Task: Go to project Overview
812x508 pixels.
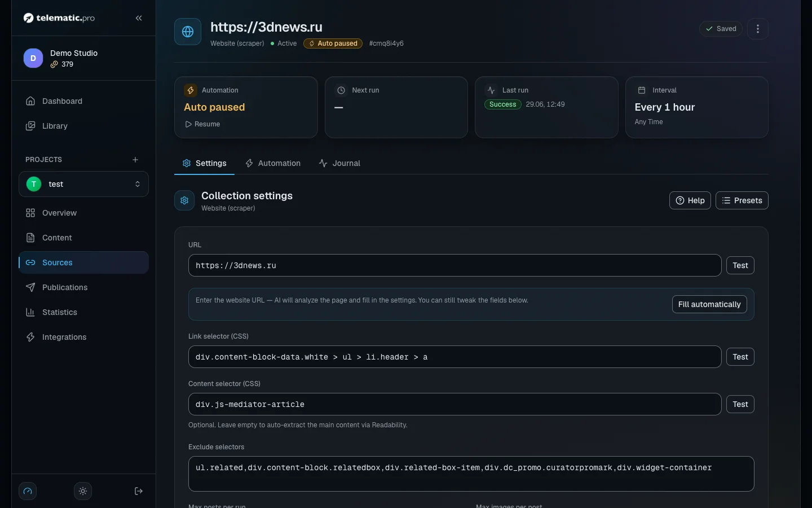Action: pos(83,213)
